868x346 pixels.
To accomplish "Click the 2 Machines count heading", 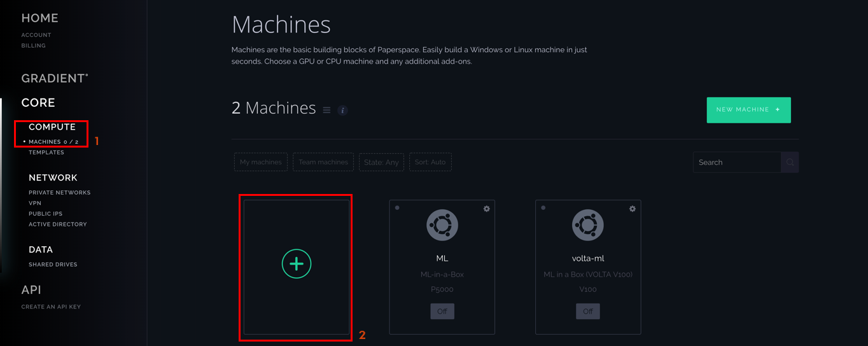I will tap(274, 108).
